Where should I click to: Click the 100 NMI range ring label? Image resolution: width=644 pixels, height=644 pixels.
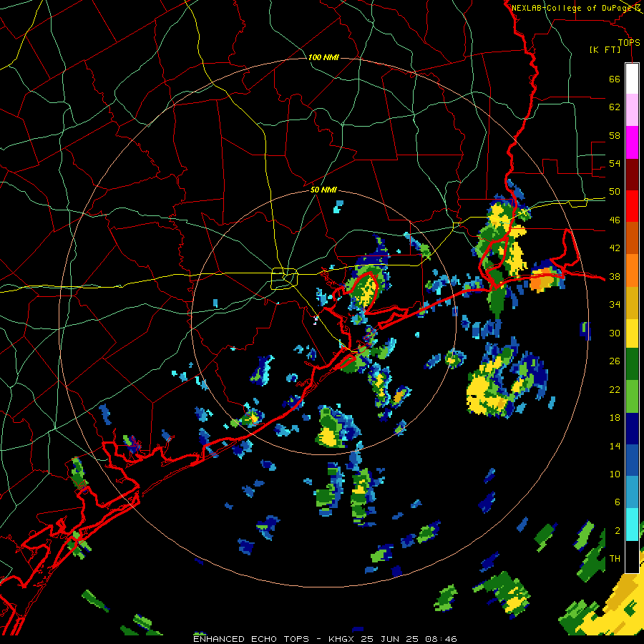323,57
